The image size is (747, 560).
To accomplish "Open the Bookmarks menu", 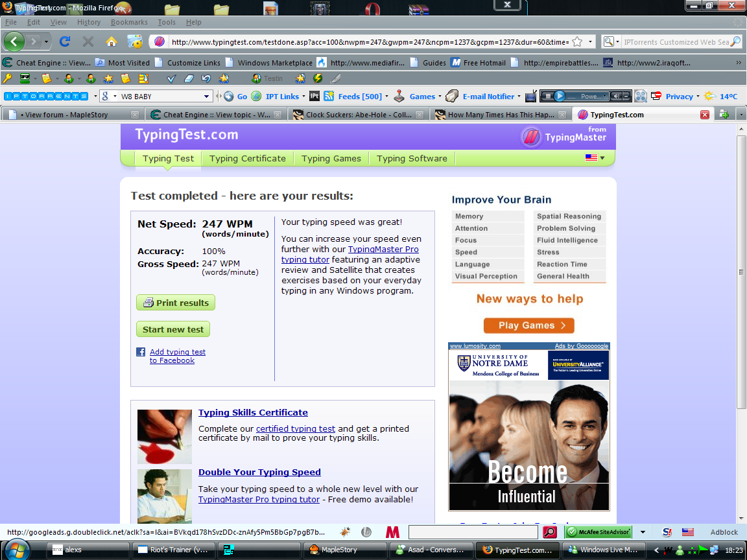I will 129,22.
